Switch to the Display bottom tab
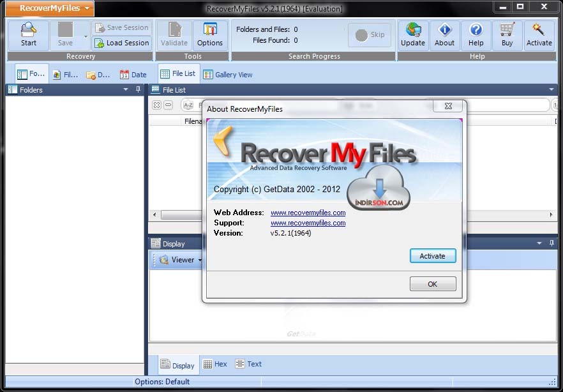The height and width of the screenshot is (392, 563). pos(177,365)
